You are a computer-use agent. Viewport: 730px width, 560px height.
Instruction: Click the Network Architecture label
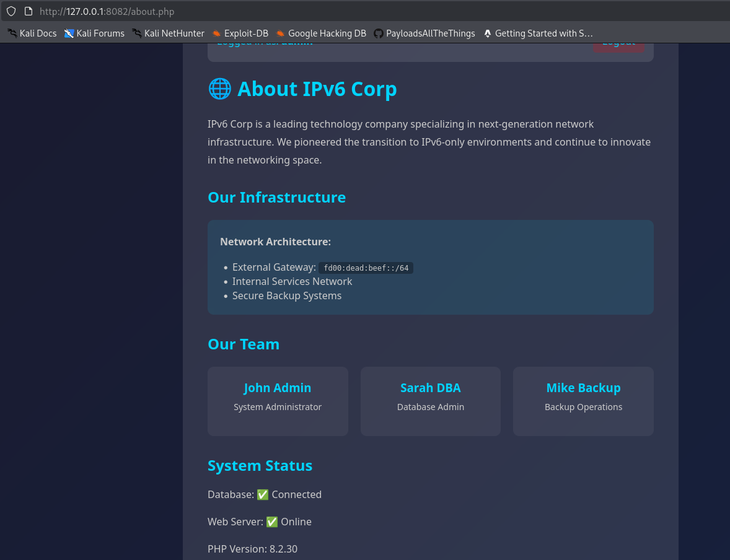click(276, 242)
